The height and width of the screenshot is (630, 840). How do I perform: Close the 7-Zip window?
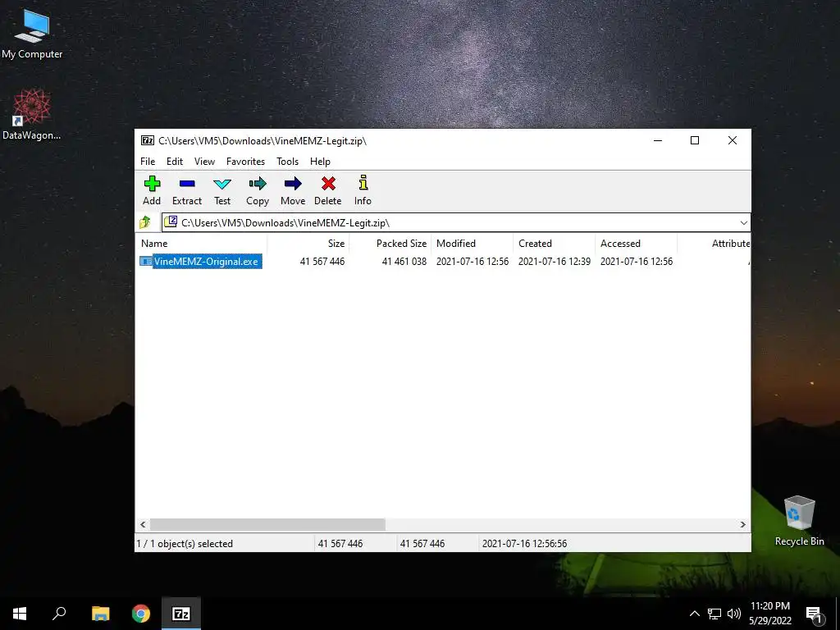click(733, 140)
